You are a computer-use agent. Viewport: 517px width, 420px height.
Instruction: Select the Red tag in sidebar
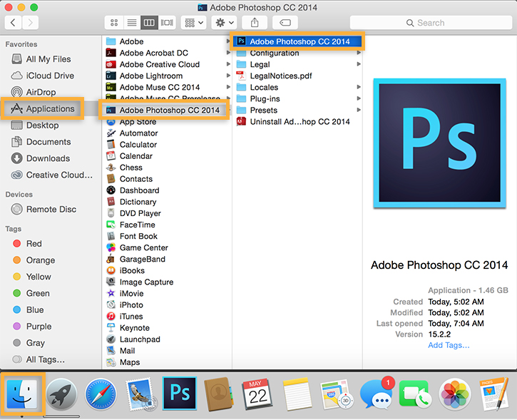pos(34,243)
